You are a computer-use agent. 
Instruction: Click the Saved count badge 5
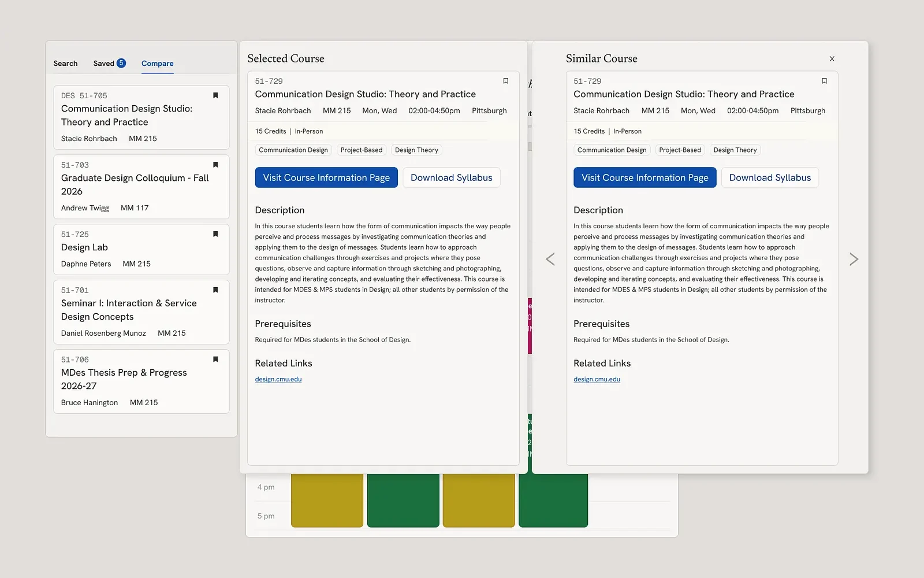click(121, 63)
